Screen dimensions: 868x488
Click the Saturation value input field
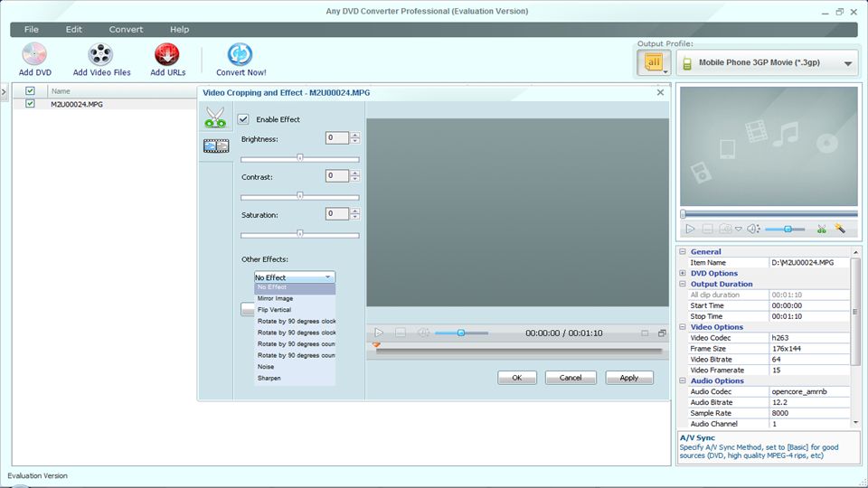tap(336, 213)
